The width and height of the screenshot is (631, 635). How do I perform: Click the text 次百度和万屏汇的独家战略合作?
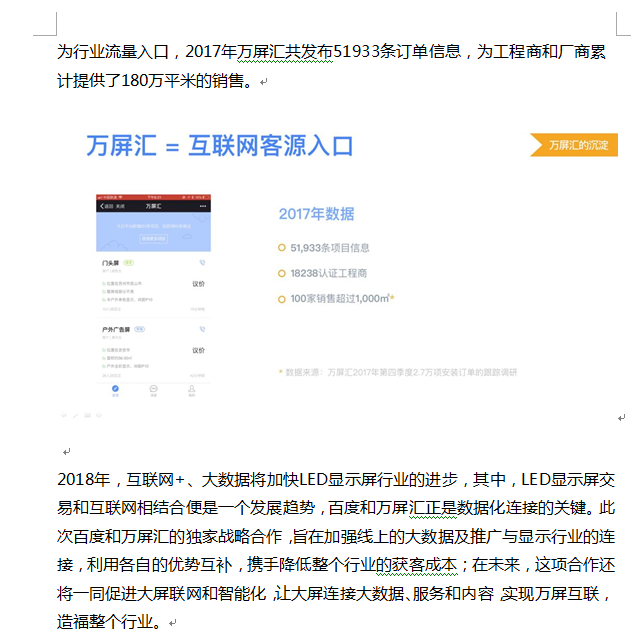[169, 537]
